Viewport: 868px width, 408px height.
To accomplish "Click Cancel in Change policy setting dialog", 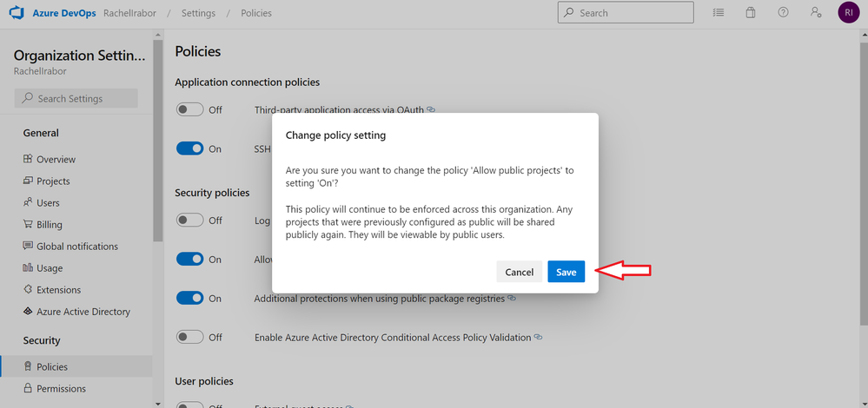I will [520, 272].
